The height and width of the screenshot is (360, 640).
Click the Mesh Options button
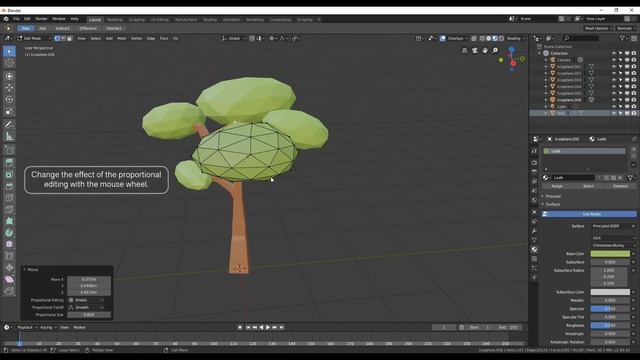[598, 29]
